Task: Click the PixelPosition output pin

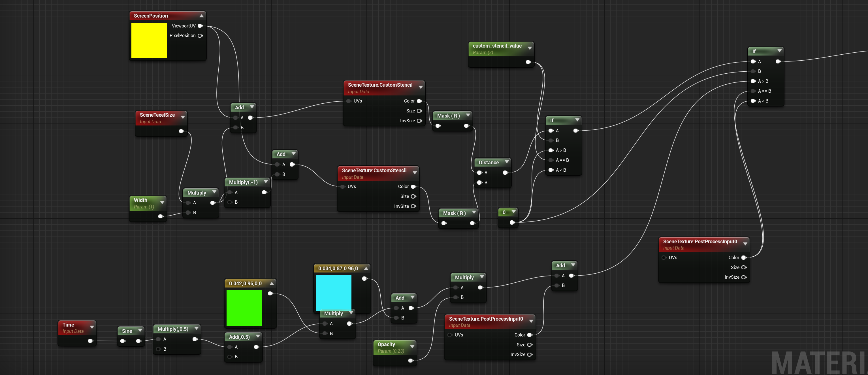Action: point(200,36)
